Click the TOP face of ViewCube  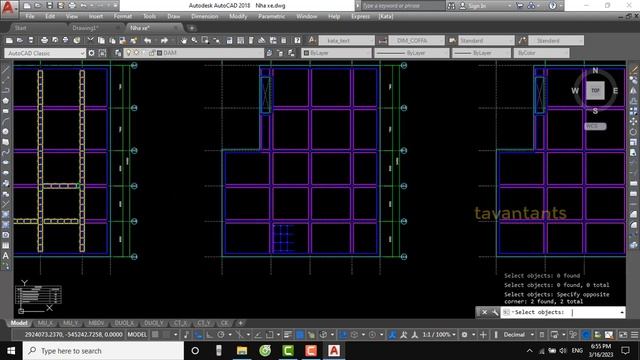coord(595,90)
